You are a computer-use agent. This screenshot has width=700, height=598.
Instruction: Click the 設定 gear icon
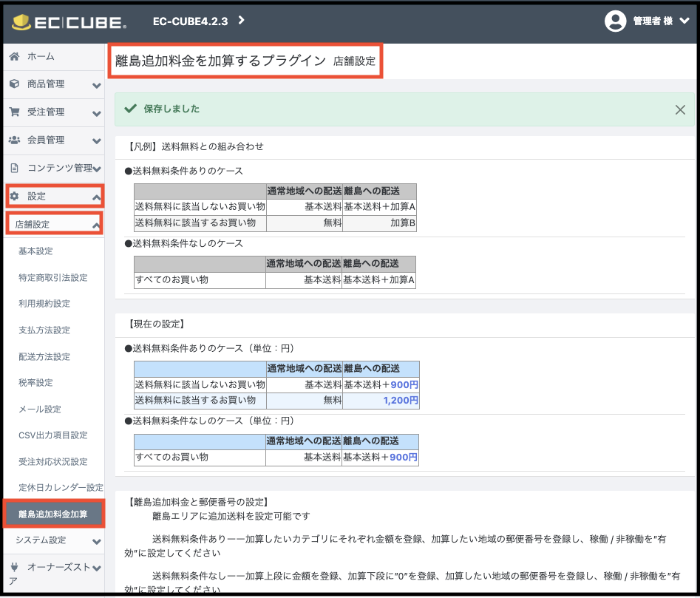click(14, 196)
